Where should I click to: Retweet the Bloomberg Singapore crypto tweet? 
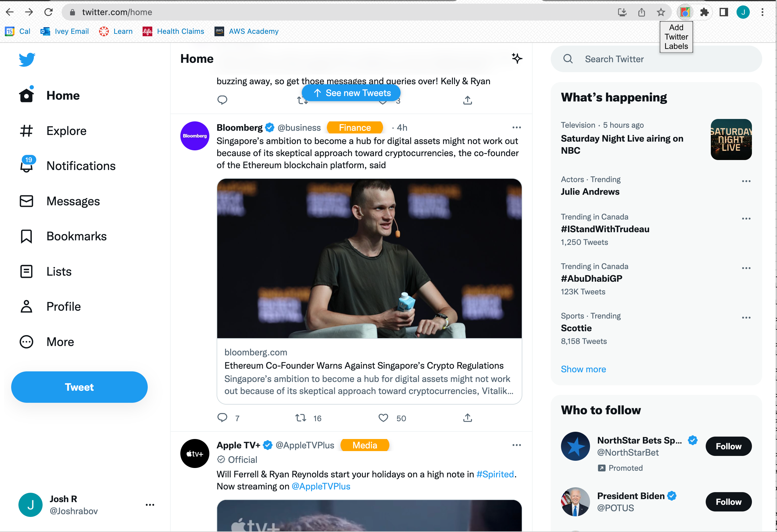point(301,418)
